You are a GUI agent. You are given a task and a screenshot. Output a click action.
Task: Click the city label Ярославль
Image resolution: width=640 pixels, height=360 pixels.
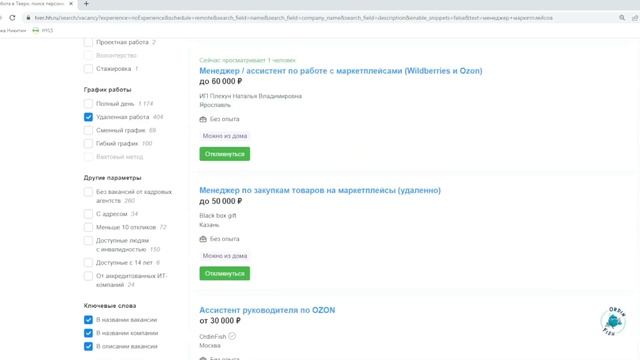[x=215, y=105]
